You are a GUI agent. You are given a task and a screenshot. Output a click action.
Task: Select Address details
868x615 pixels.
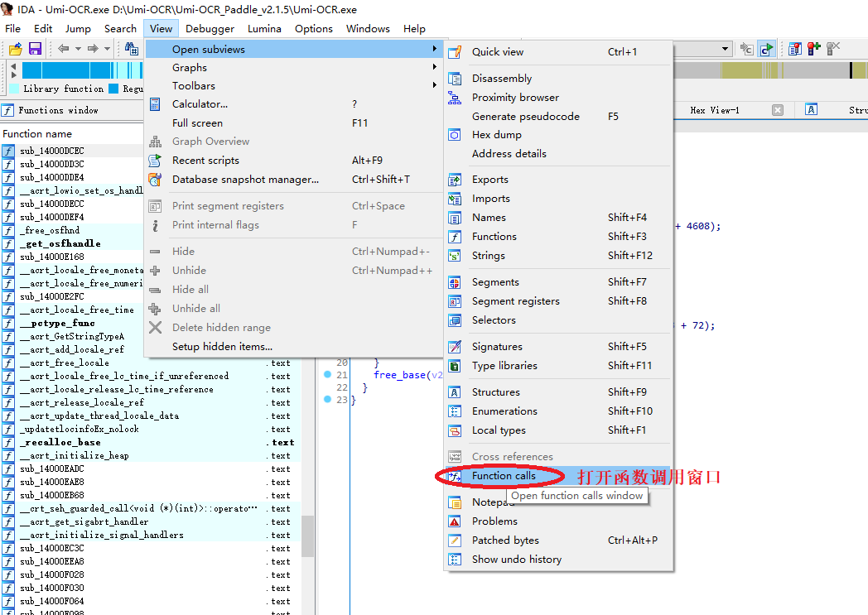point(559,154)
